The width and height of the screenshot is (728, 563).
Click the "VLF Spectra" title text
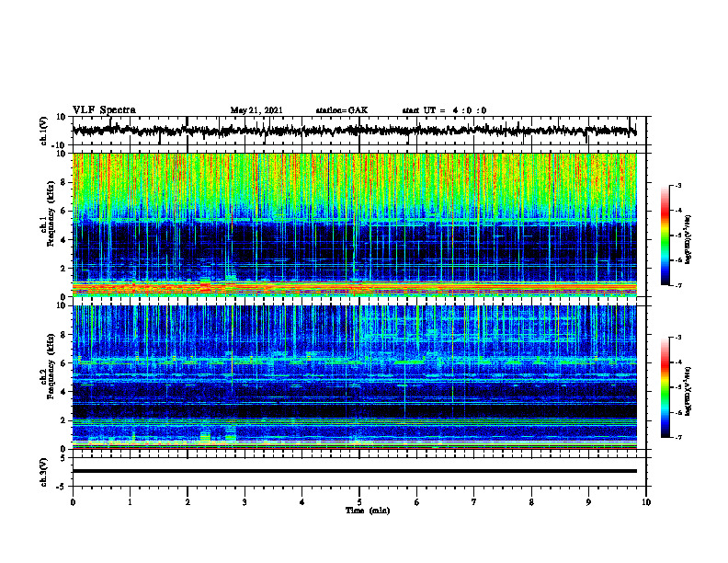pyautogui.click(x=104, y=110)
